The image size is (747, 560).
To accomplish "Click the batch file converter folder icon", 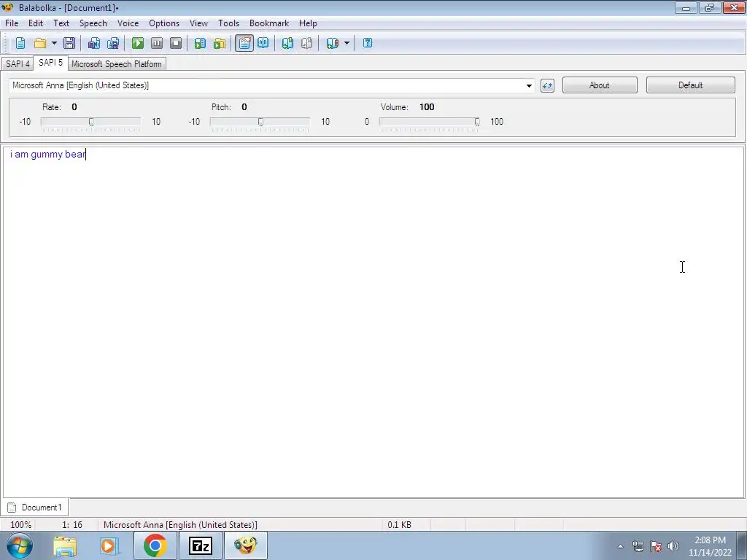I will pyautogui.click(x=219, y=43).
